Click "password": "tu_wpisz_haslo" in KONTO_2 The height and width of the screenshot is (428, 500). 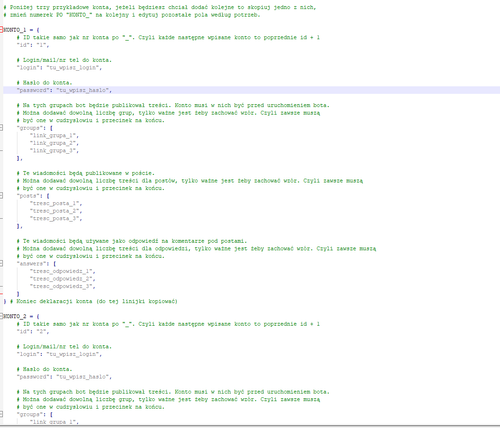point(64,377)
